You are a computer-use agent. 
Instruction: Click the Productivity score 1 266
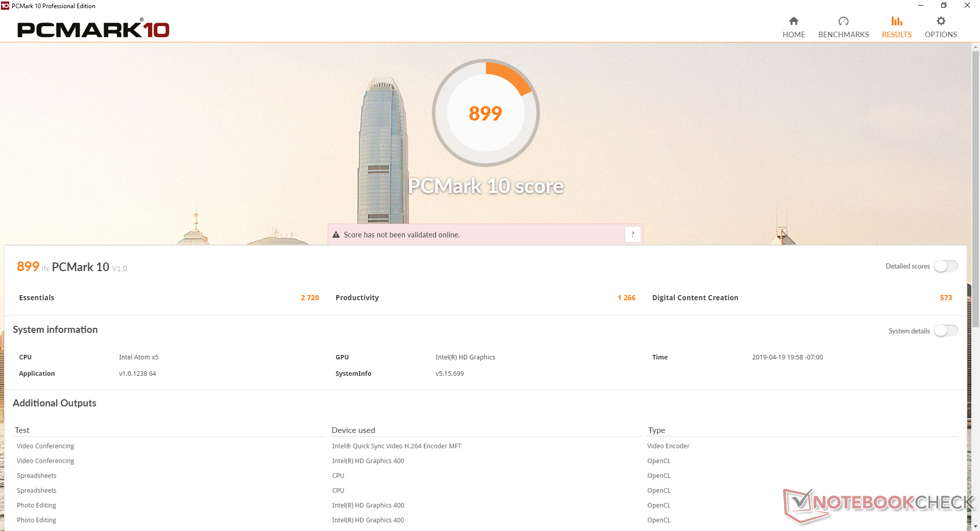click(x=626, y=298)
